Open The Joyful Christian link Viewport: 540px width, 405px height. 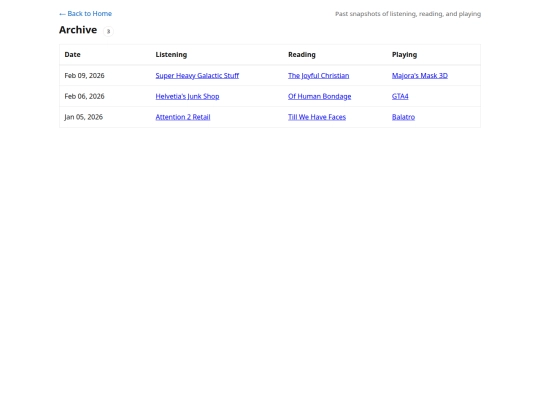tap(319, 75)
